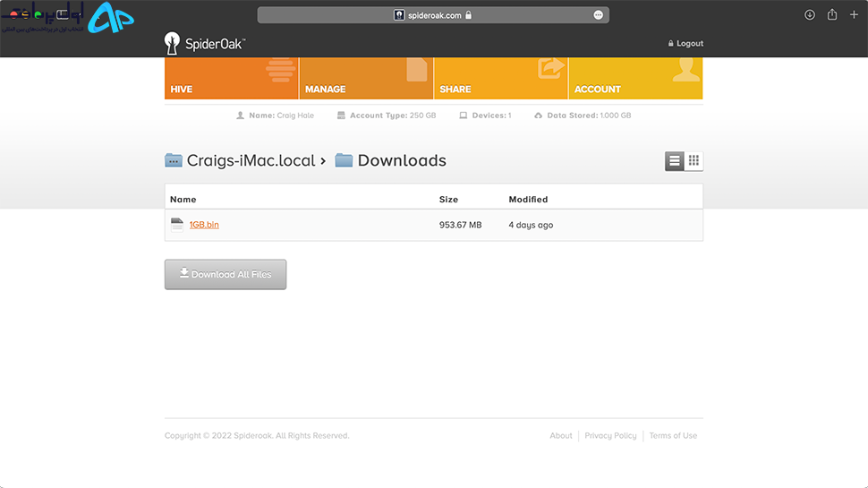Click the Download All Files button
Screen dimensions: 868x488
click(x=226, y=274)
